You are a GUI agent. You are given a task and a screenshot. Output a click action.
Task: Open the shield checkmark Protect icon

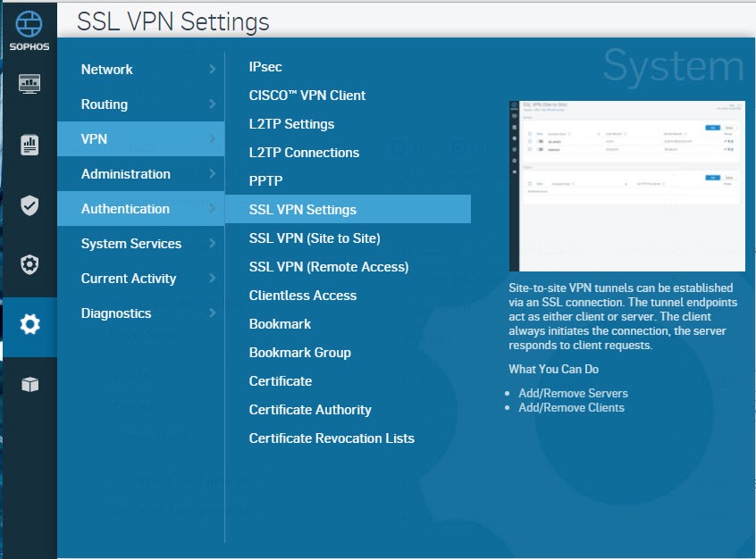(29, 205)
